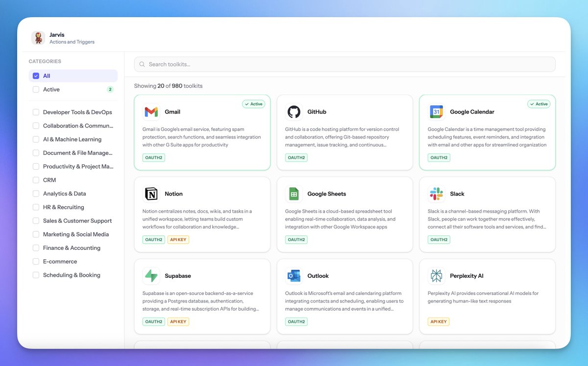Click the API KEY tag on Notion card

coord(178,240)
